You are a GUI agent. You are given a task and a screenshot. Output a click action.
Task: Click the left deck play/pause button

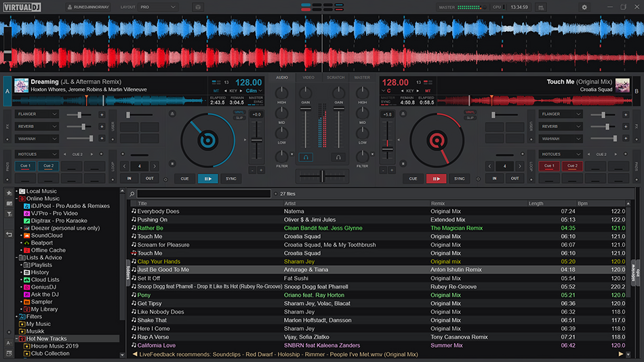click(x=207, y=178)
